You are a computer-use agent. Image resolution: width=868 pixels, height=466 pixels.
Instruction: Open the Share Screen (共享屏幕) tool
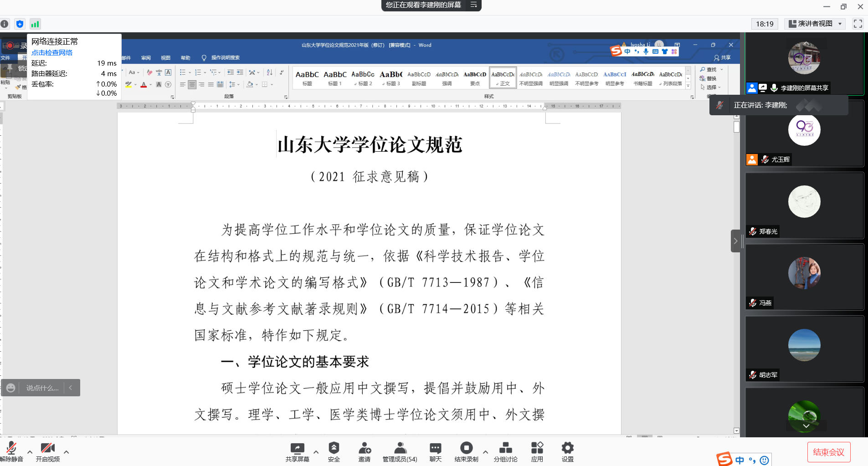297,451
